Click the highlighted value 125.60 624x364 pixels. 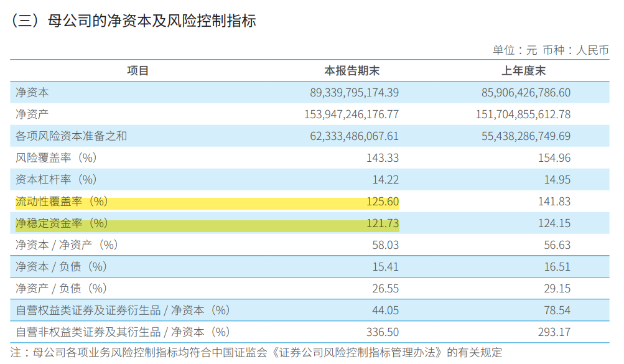(383, 202)
